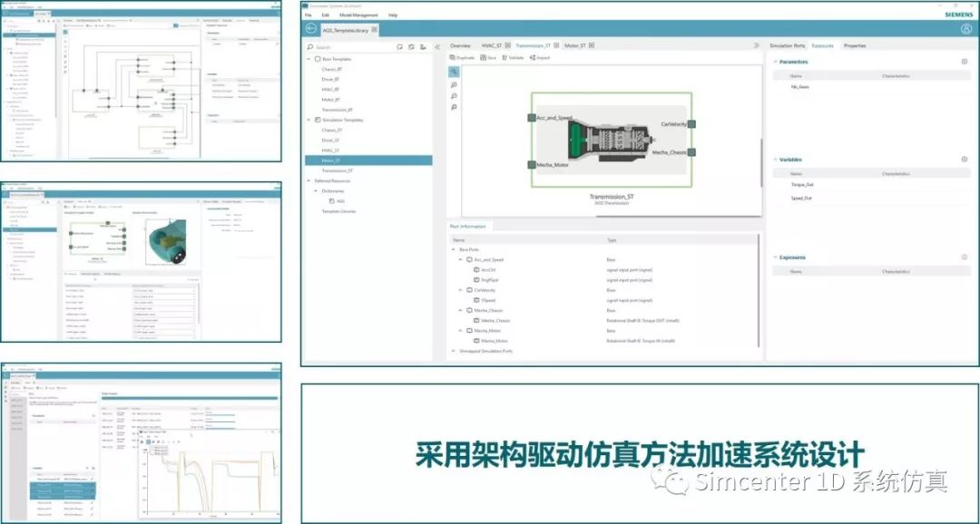The image size is (980, 524).
Task: Close the AGS_TemplateLibrary tab
Action: [x=375, y=29]
